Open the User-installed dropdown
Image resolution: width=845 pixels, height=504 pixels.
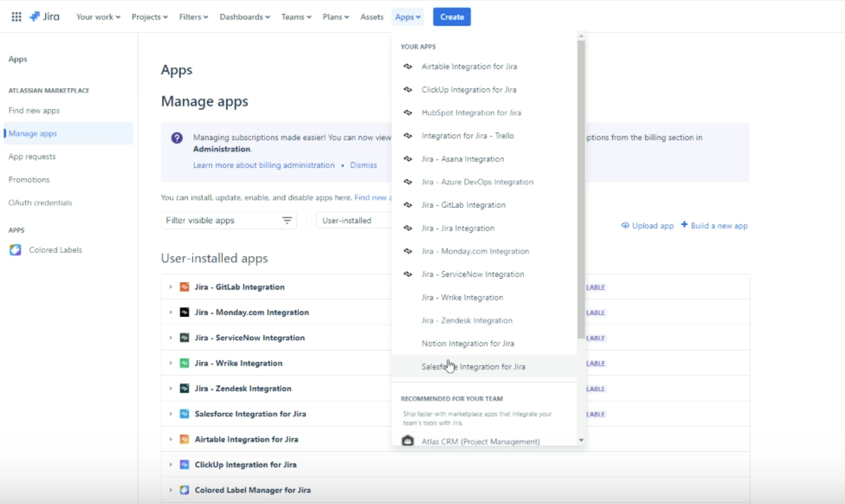tap(354, 220)
